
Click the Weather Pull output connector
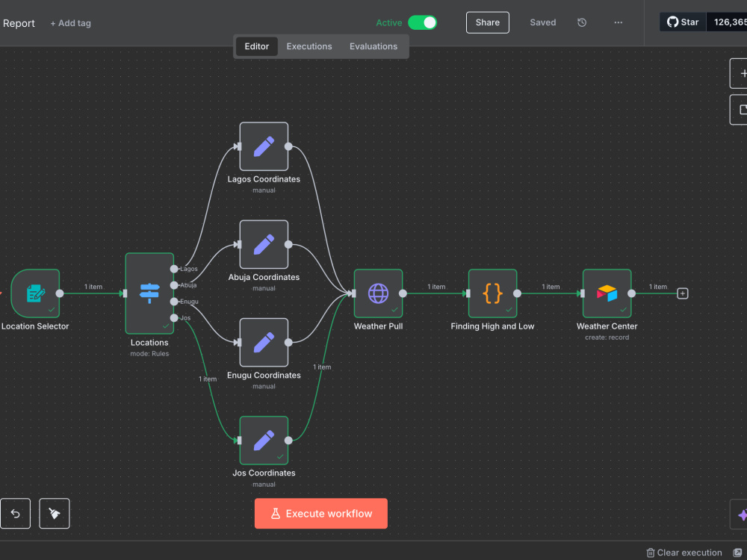tap(403, 293)
